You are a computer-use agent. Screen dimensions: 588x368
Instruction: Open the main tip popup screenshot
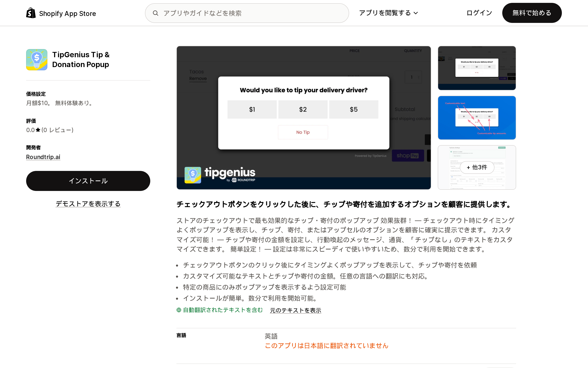click(304, 118)
